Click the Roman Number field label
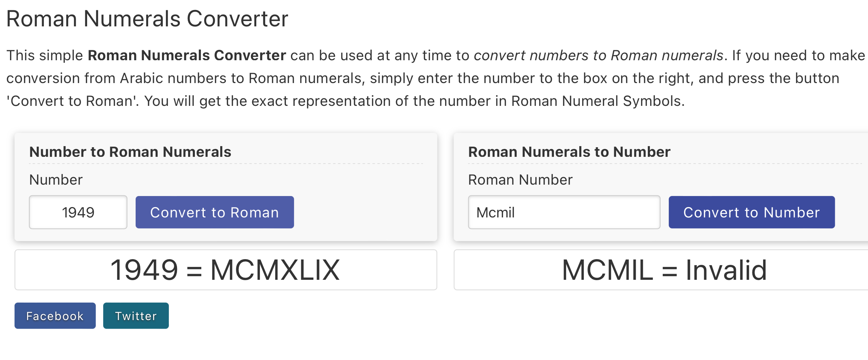 [x=520, y=180]
